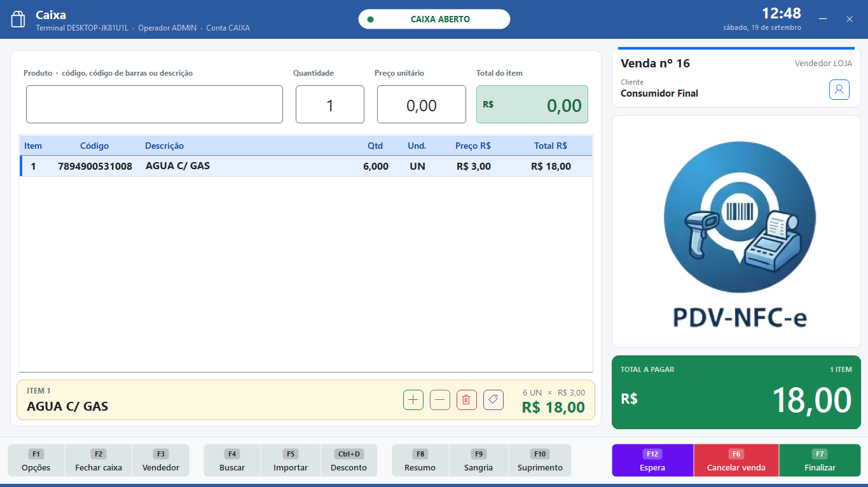Viewport: 868px width, 487px height.
Task: Open Opções with the F1 button
Action: click(x=36, y=460)
